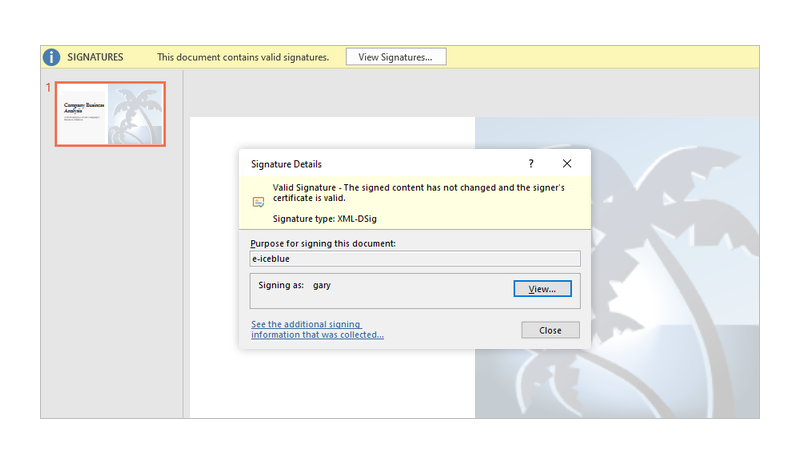Click the signer name gary
The height and width of the screenshot is (460, 800).
coord(322,285)
